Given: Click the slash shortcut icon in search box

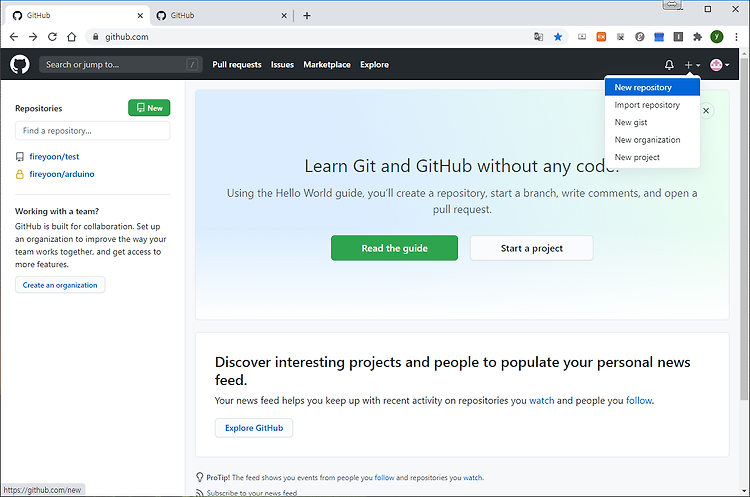Looking at the screenshot, I should click(x=192, y=65).
